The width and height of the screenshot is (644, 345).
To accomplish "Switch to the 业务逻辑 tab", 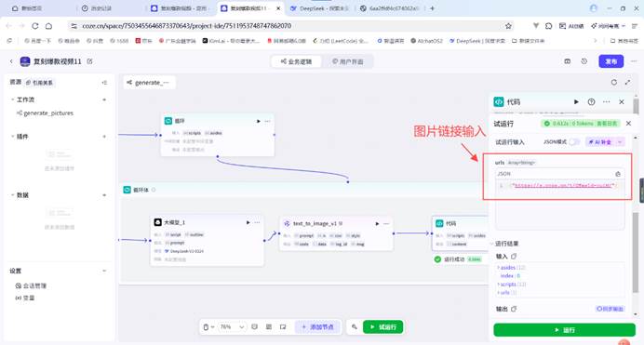I will pyautogui.click(x=296, y=61).
